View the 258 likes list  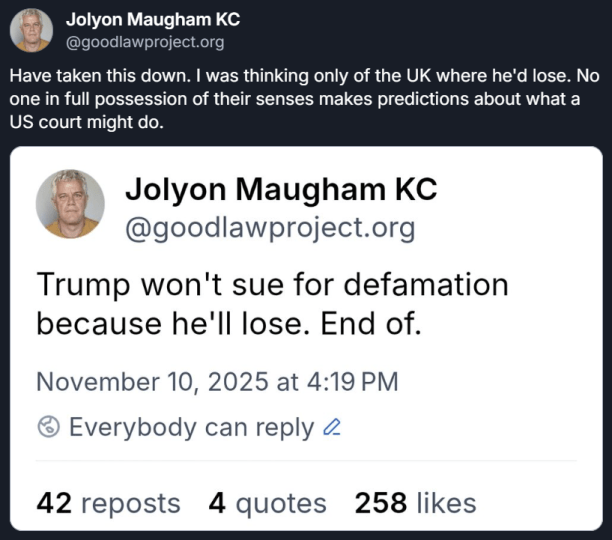pos(415,503)
